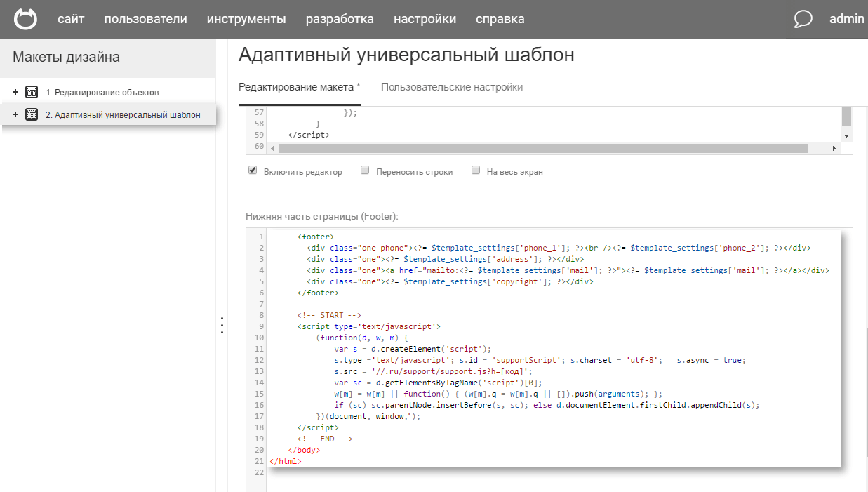Click the horizontal scrollbar thumb of upper editor
868x492 pixels.
(543, 148)
